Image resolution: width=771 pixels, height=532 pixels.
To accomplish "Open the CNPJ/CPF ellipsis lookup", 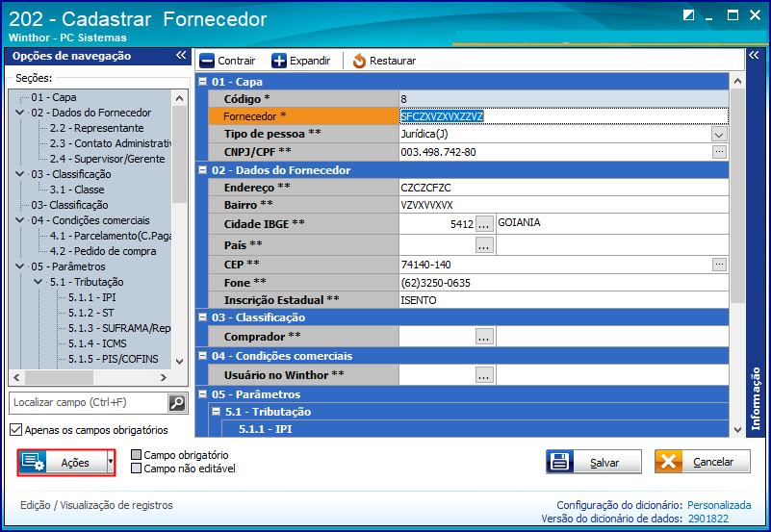I will tap(719, 152).
